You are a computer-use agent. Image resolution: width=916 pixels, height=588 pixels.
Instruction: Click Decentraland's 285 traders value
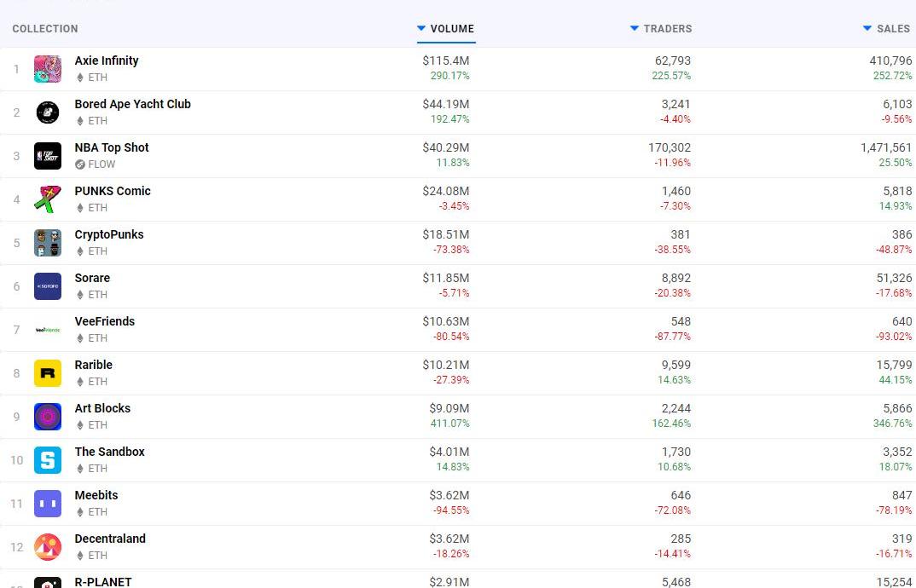point(681,539)
